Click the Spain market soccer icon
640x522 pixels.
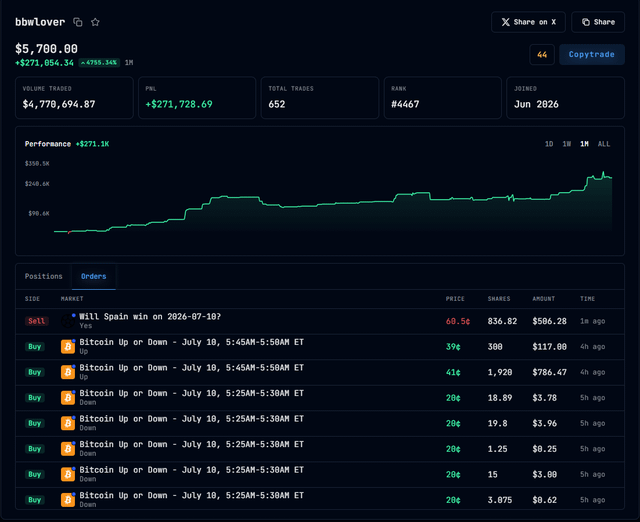coord(68,321)
